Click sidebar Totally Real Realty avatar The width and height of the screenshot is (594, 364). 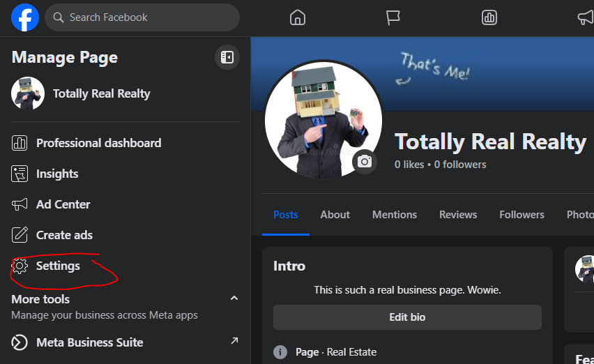[28, 93]
